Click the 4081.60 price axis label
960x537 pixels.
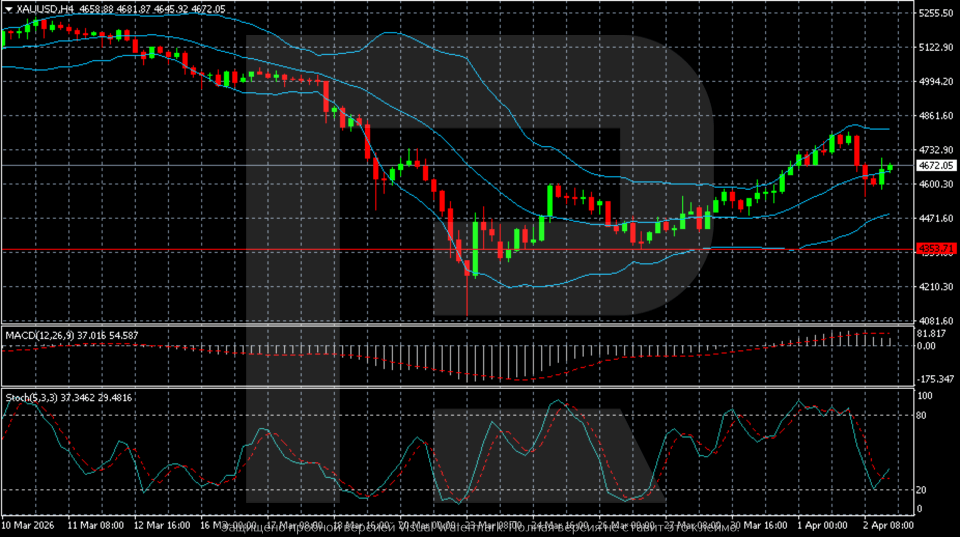click(935, 321)
